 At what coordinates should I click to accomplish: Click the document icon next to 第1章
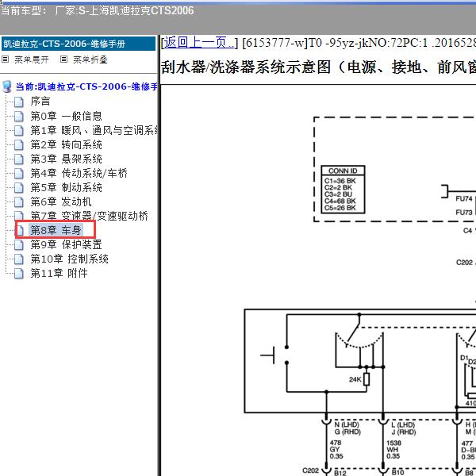19,131
